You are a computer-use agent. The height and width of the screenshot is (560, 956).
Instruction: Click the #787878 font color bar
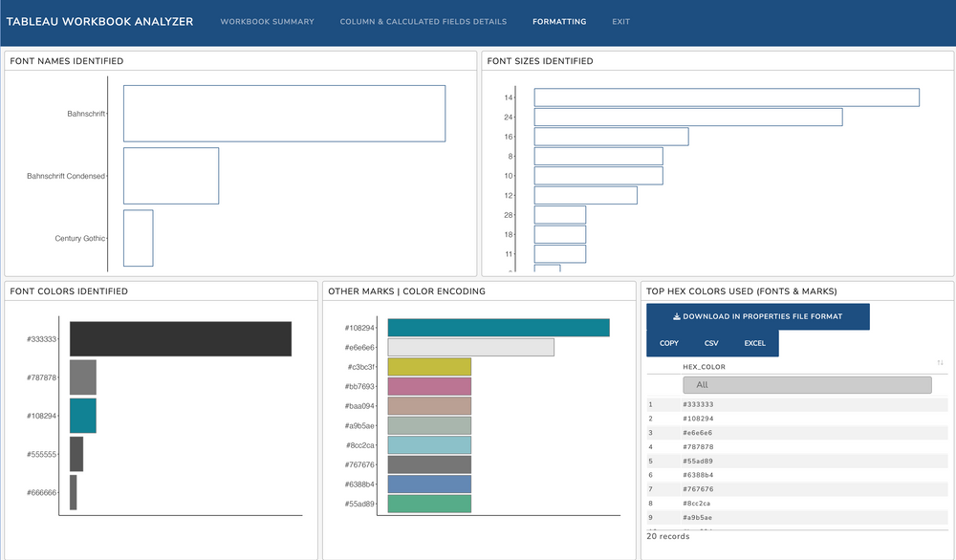click(x=83, y=377)
